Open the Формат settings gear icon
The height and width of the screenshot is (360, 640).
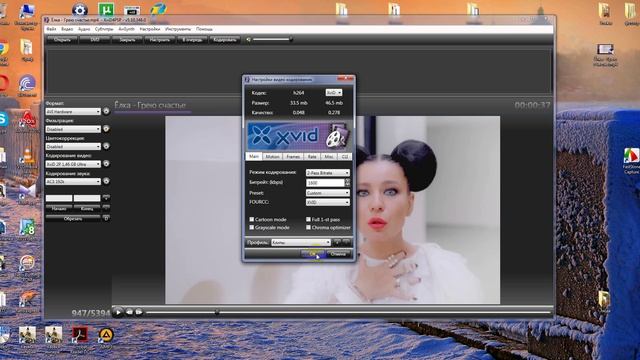point(106,111)
